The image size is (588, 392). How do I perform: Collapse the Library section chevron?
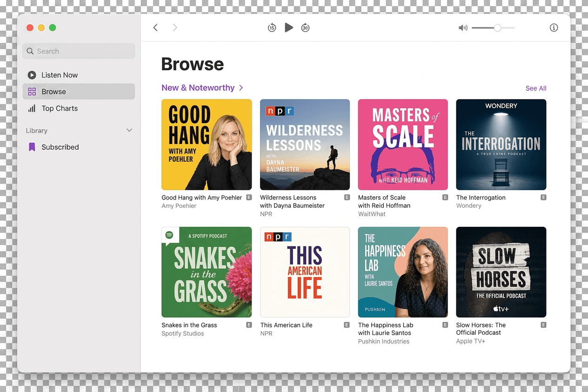[129, 131]
